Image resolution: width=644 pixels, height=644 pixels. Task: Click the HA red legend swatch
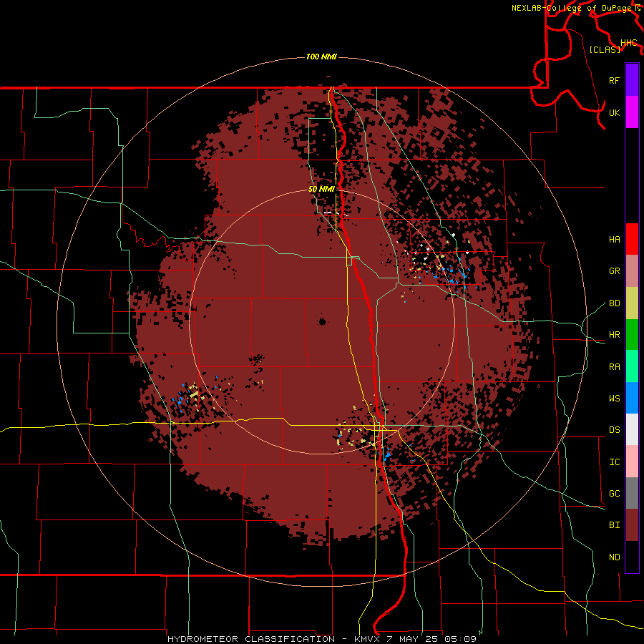click(632, 239)
